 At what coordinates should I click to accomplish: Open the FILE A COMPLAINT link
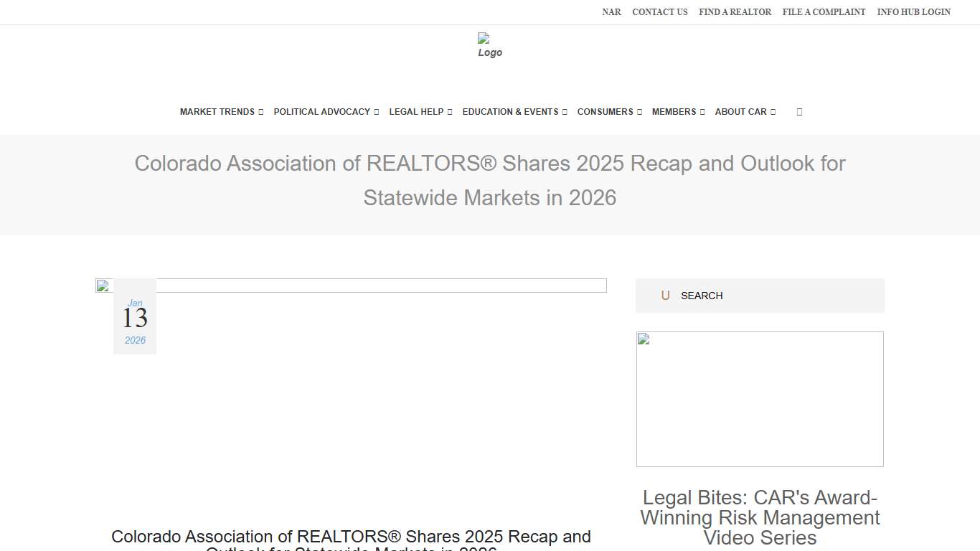pyautogui.click(x=824, y=12)
